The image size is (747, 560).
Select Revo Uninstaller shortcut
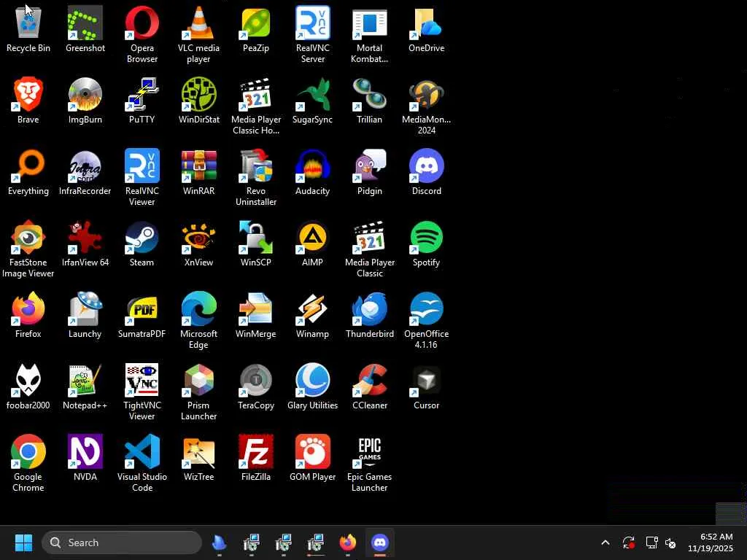tap(256, 166)
